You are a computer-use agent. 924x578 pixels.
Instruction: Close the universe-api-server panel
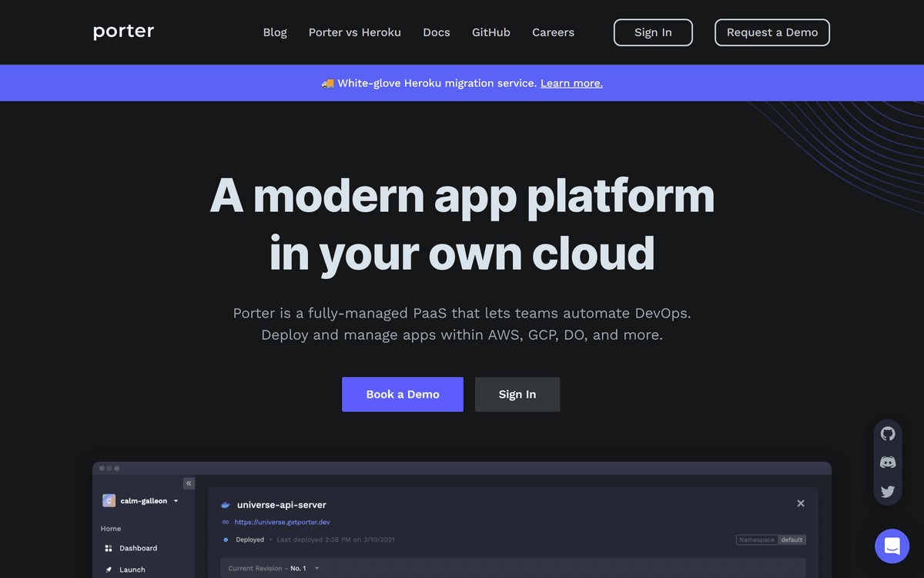click(x=801, y=503)
